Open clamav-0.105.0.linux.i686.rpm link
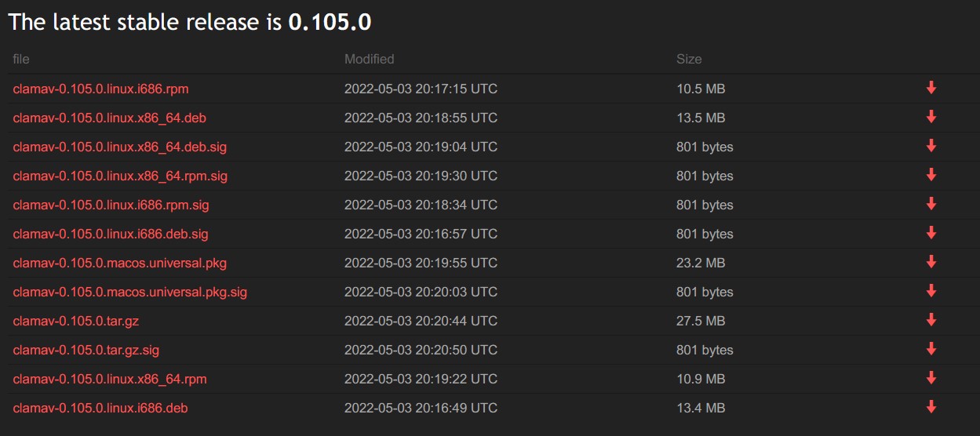This screenshot has width=980, height=436. click(x=100, y=89)
